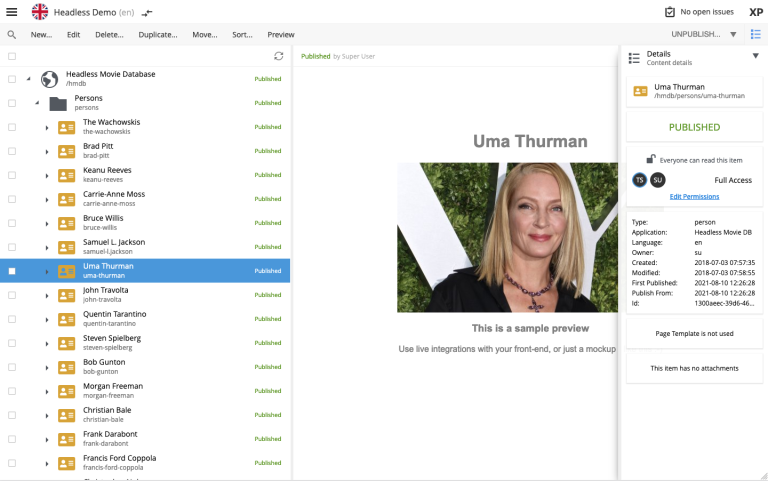Select Morgan Freeman in the content tree
This screenshot has height=481, width=768.
112,386
